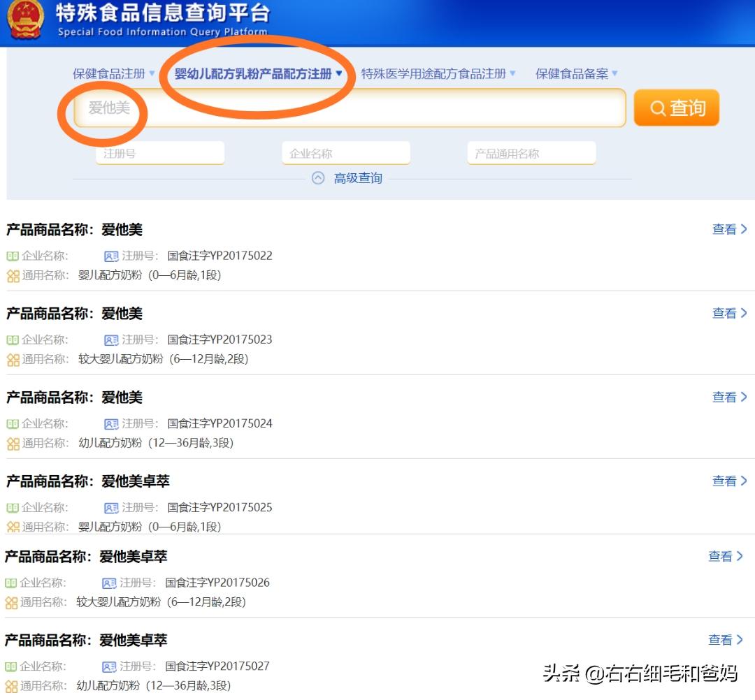Click the 查询 search button

(677, 108)
